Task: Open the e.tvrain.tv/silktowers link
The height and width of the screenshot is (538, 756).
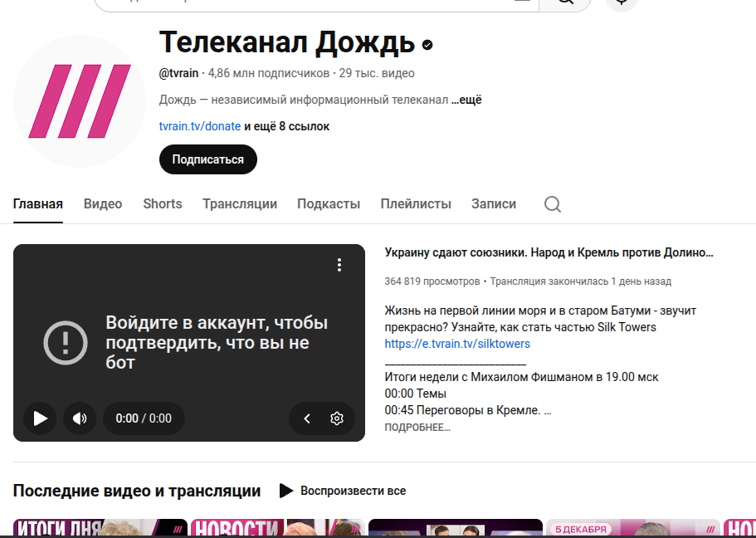Action: point(457,344)
